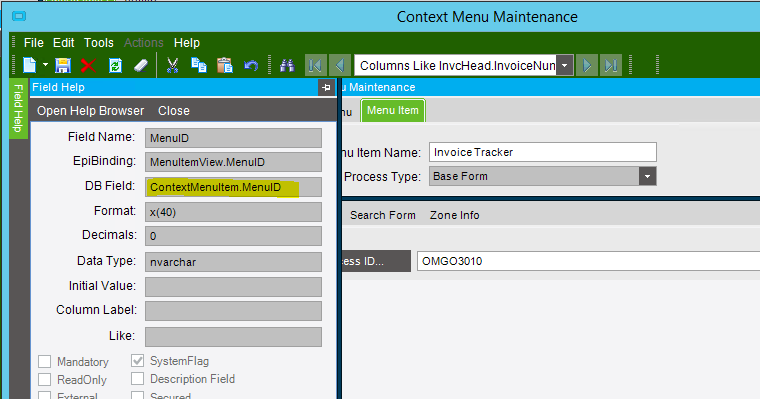Toggle the Mandatory checkbox

[45, 361]
